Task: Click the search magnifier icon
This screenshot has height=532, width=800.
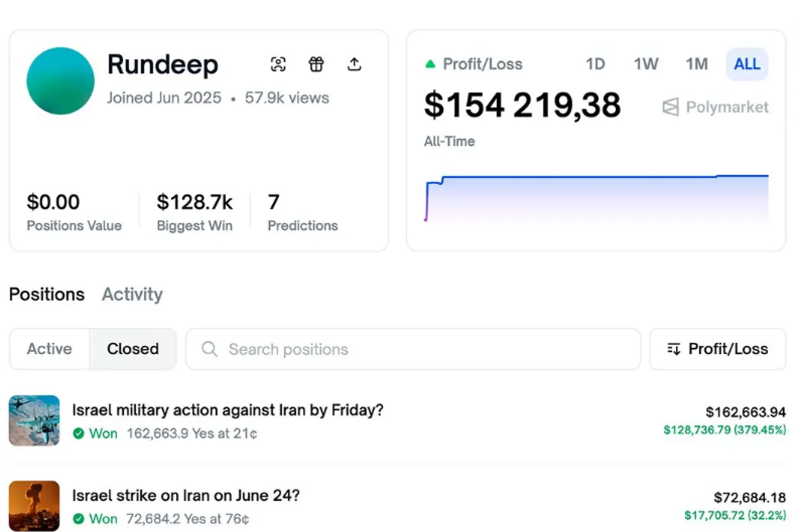Action: [209, 349]
